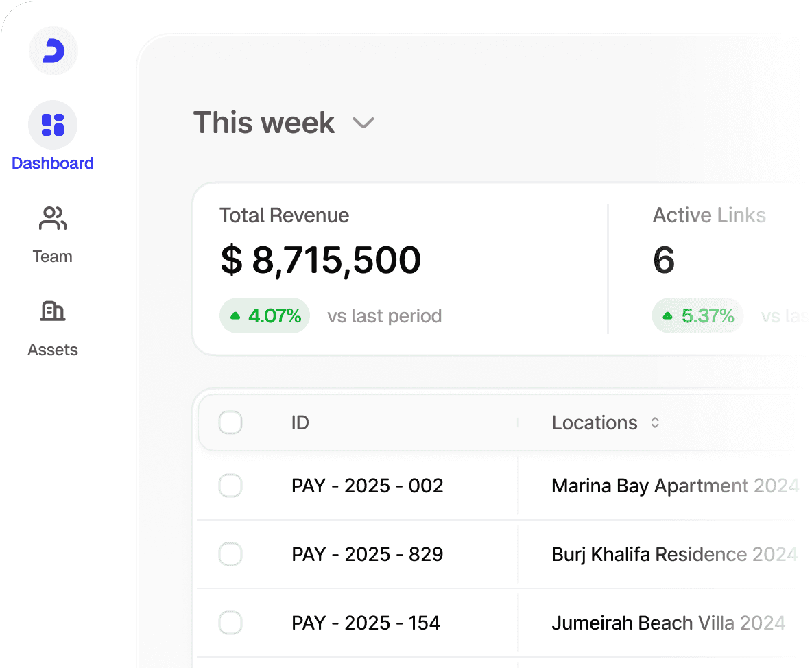Select the Active Links value 6
The image size is (812, 668).
[664, 259]
